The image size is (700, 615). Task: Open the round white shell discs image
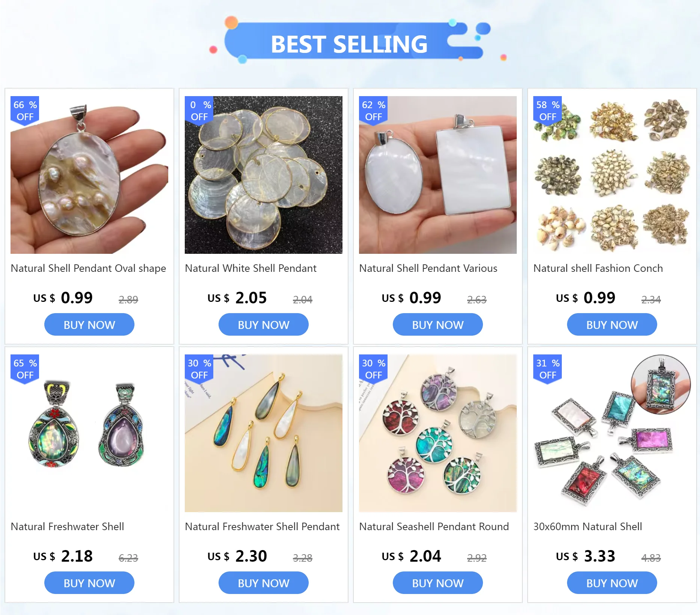tap(264, 175)
